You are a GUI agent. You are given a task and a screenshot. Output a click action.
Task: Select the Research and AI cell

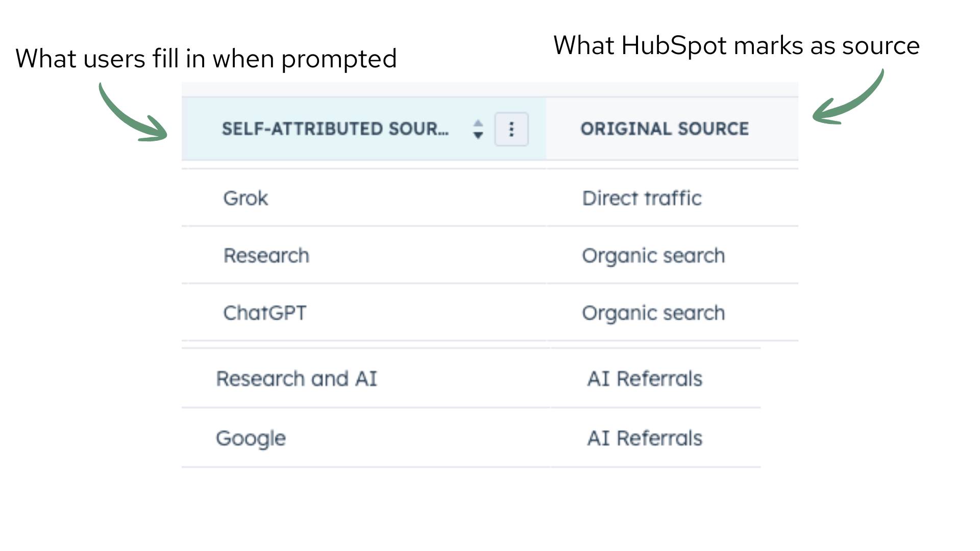click(x=296, y=379)
